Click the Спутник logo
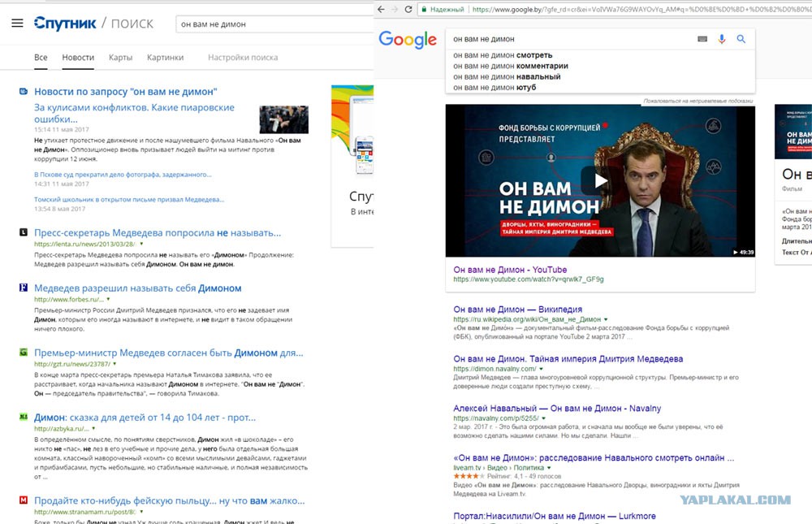The image size is (812, 524). (65, 24)
